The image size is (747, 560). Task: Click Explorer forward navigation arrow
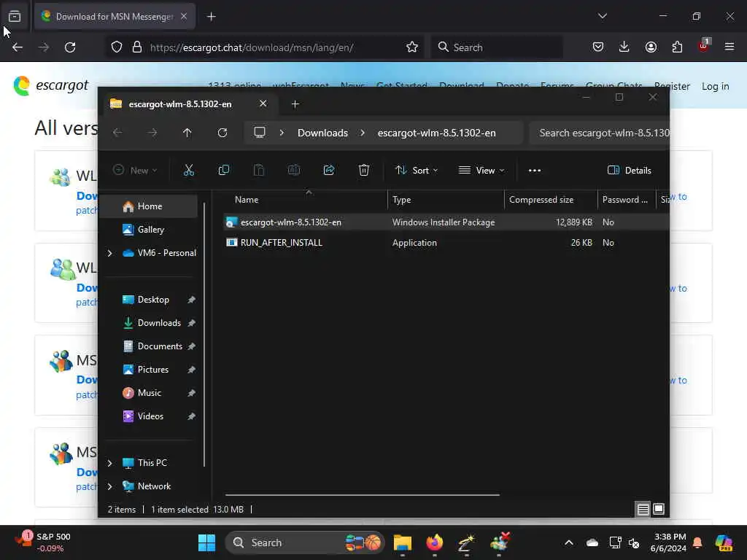[152, 133]
